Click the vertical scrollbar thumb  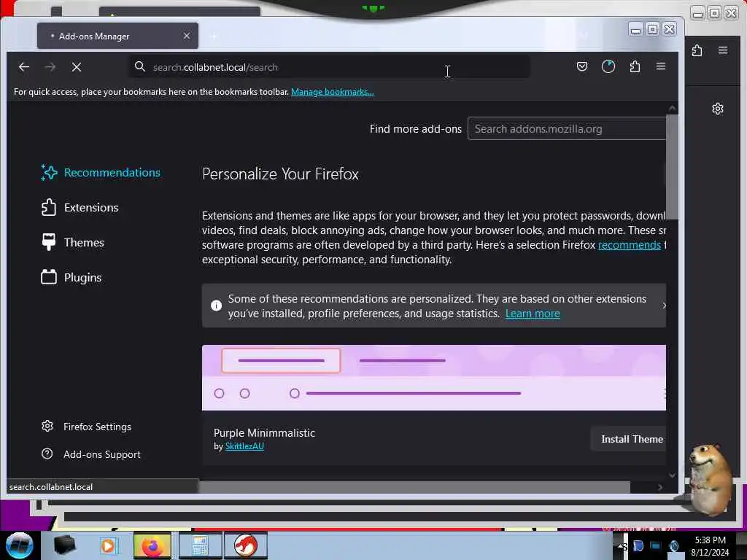click(672, 167)
